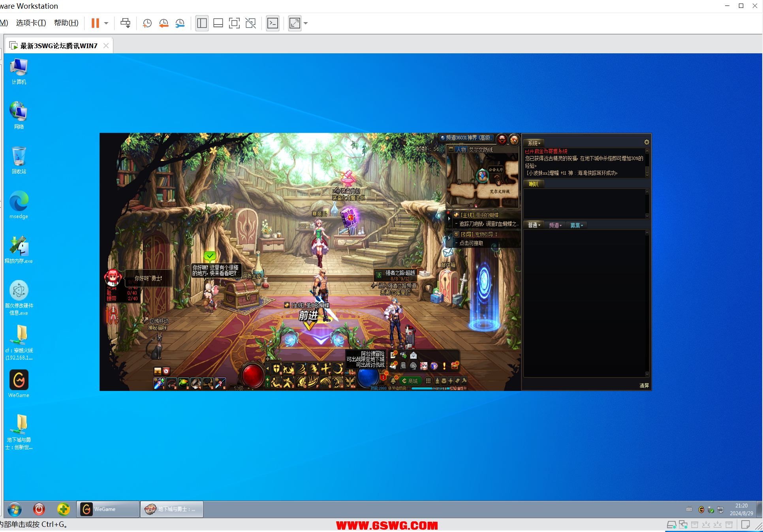Open the game chat settings gear
This screenshot has width=763, height=532.
pyautogui.click(x=646, y=142)
